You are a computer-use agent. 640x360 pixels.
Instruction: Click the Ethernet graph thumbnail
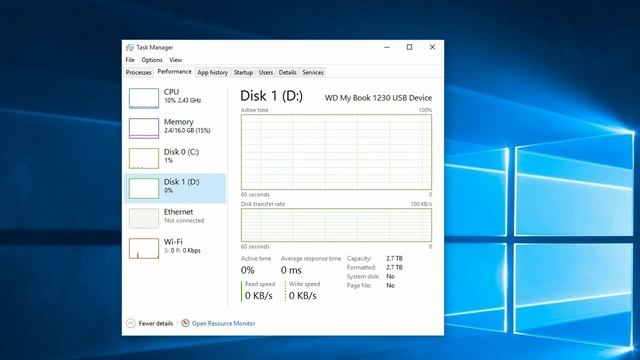[x=144, y=218]
